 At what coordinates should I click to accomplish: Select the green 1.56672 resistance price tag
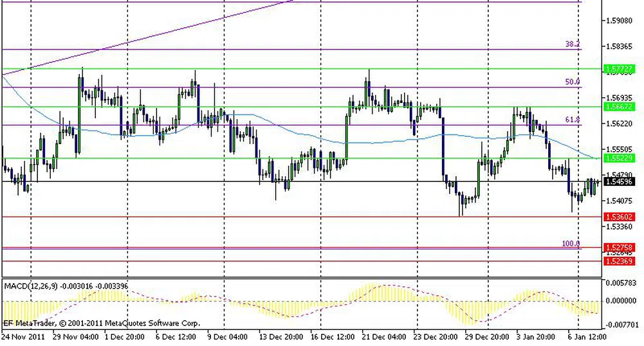pos(620,106)
